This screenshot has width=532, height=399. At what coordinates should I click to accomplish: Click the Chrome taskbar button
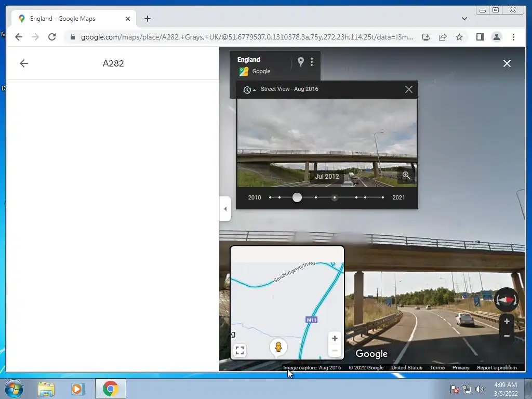tap(111, 389)
